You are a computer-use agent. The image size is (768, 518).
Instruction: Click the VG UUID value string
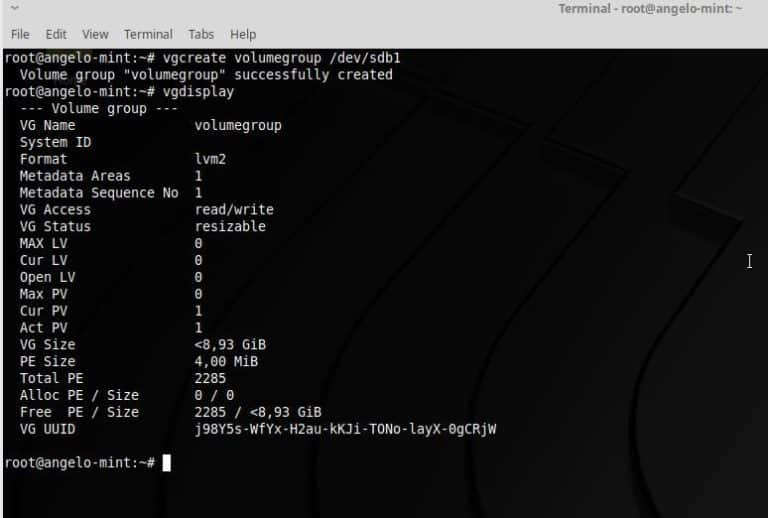[x=345, y=429]
